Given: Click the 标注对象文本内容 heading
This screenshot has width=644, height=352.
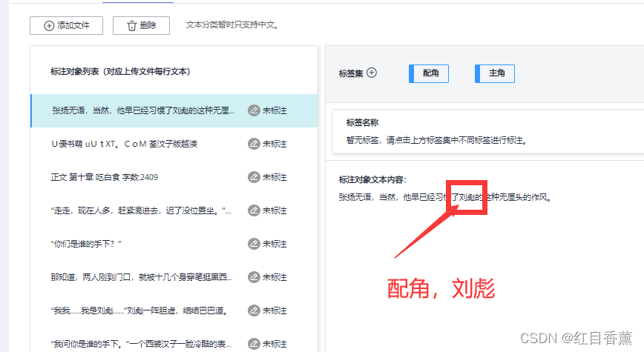Looking at the screenshot, I should tap(372, 179).
